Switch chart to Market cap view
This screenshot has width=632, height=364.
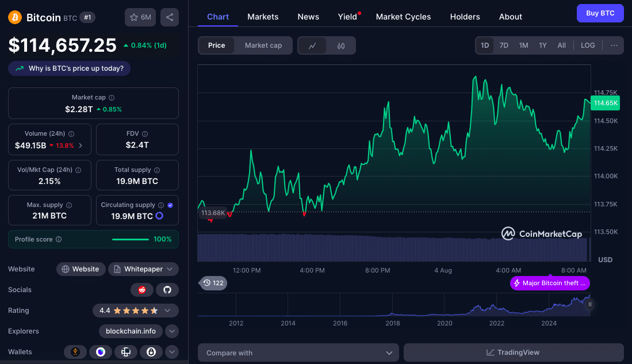coord(263,45)
